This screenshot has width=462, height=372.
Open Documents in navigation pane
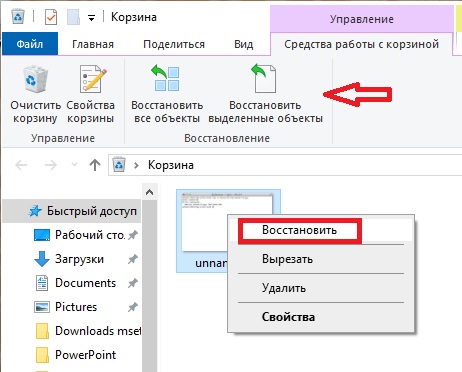76,283
